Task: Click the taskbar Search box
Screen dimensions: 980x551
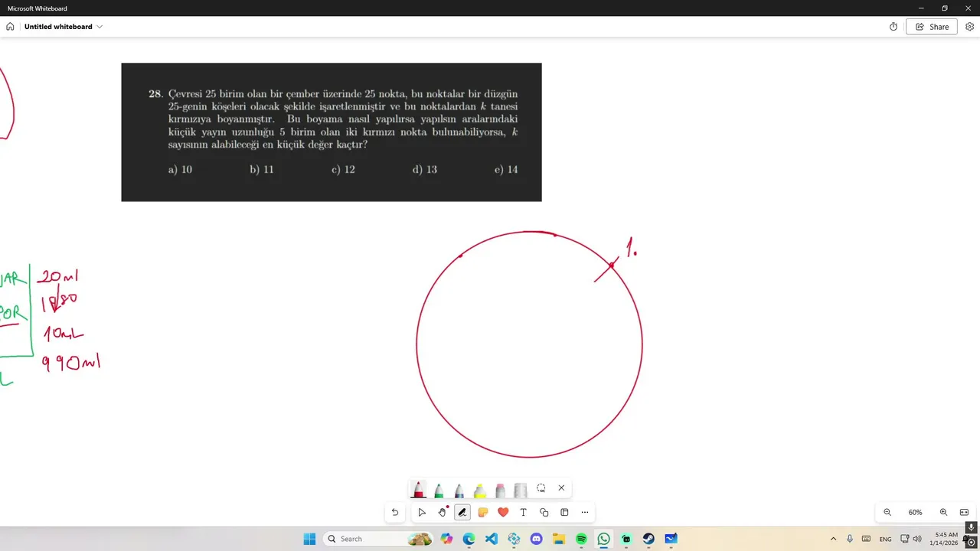Action: click(379, 539)
